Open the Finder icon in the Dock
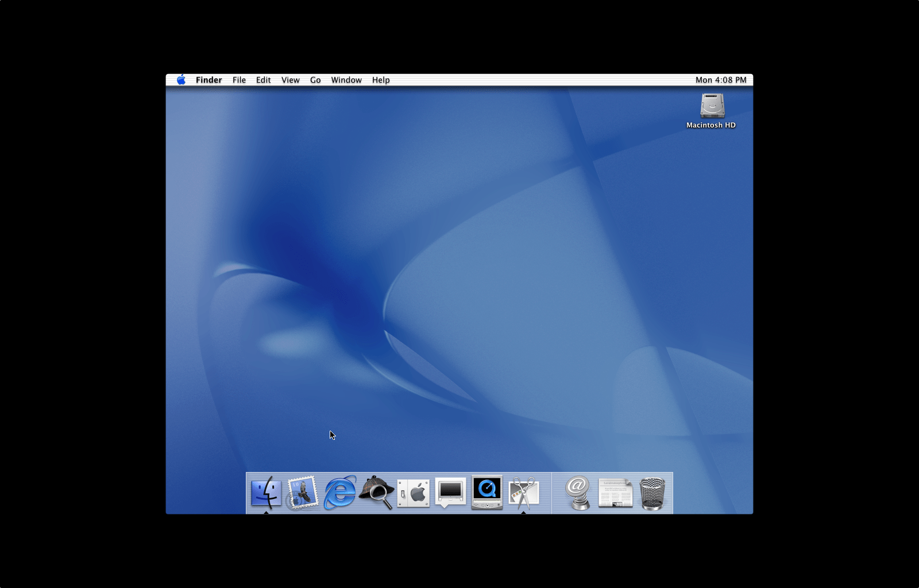 (x=266, y=493)
